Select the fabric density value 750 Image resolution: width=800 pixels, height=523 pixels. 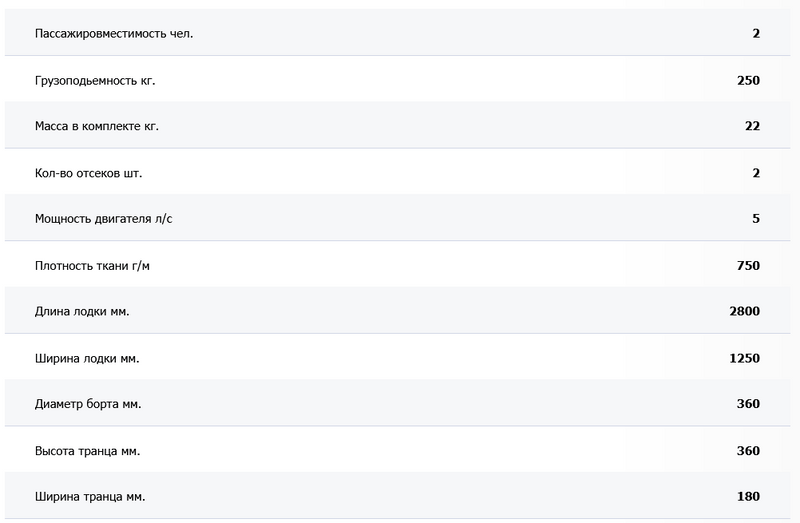[x=748, y=266]
